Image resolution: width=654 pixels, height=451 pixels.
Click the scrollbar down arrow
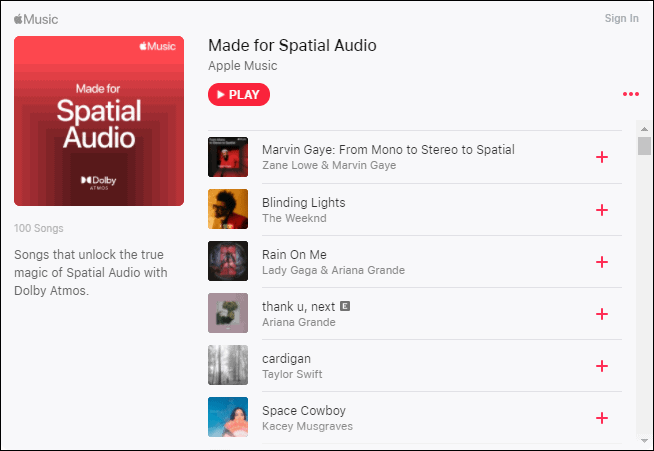(644, 441)
